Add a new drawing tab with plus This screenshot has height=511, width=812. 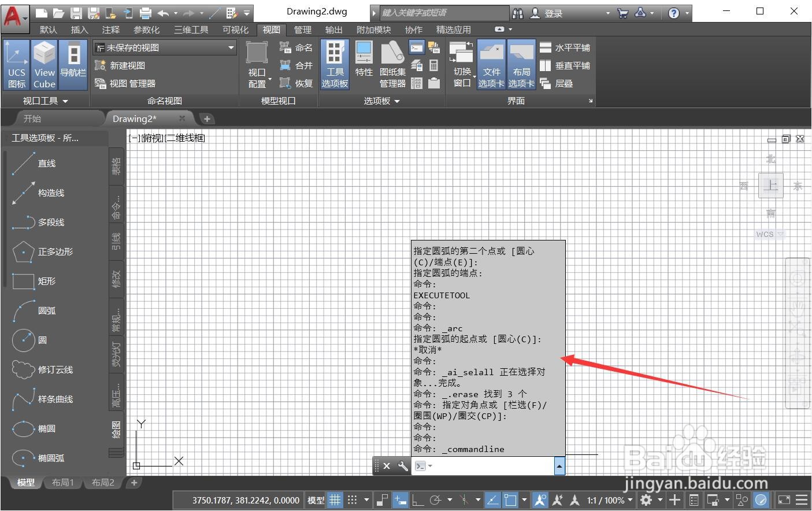pyautogui.click(x=207, y=119)
